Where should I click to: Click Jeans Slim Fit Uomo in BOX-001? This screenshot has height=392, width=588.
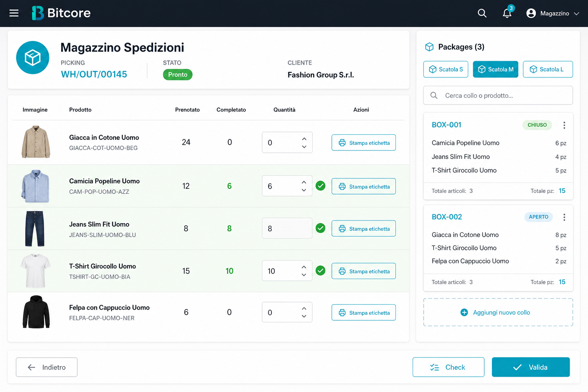[x=461, y=157]
